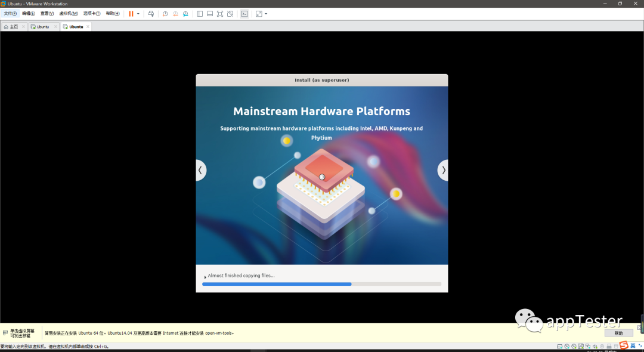Click the installation progress bar
This screenshot has height=352, width=644.
pyautogui.click(x=322, y=284)
